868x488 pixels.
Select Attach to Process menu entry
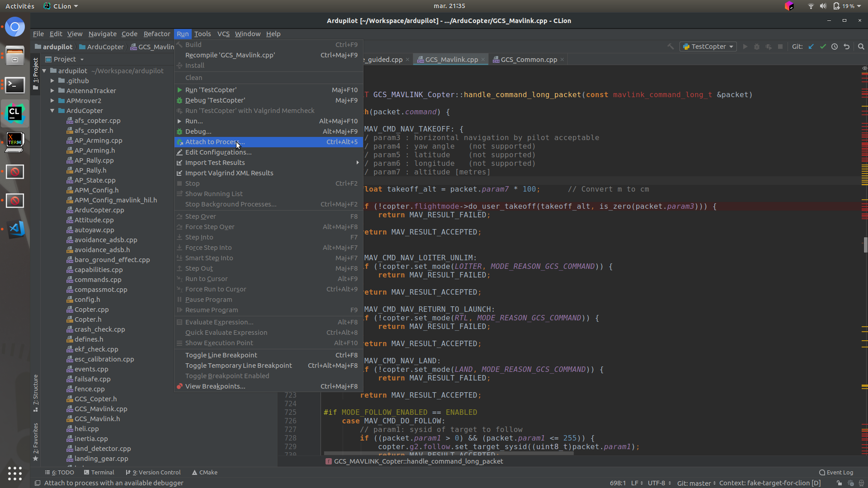pyautogui.click(x=215, y=142)
